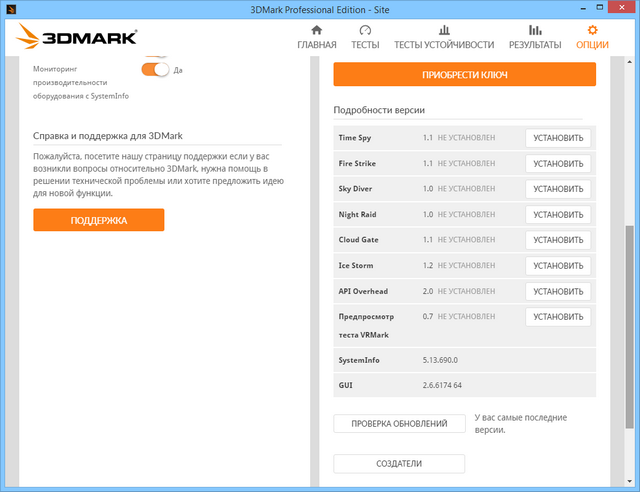Click the scrollbar up arrow
The width and height of the screenshot is (640, 492).
click(629, 62)
